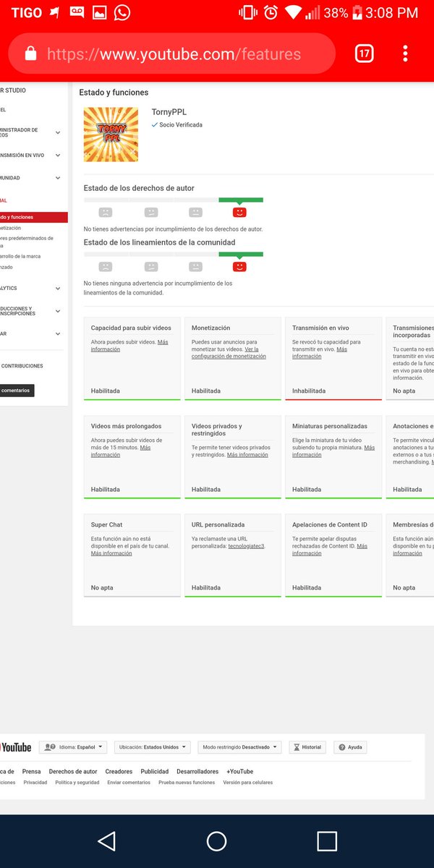Open Más información in Videos privados y restringidos
This screenshot has width=434, height=868.
247,455
